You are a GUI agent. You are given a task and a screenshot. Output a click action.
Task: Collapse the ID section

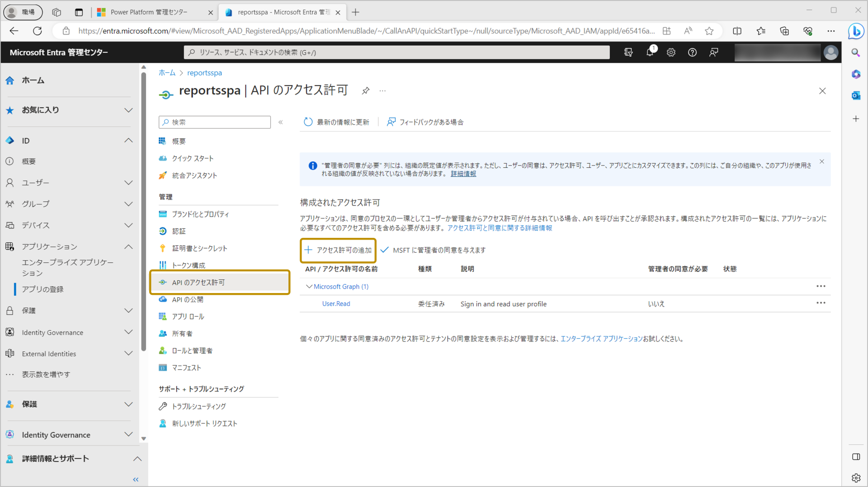coord(128,141)
